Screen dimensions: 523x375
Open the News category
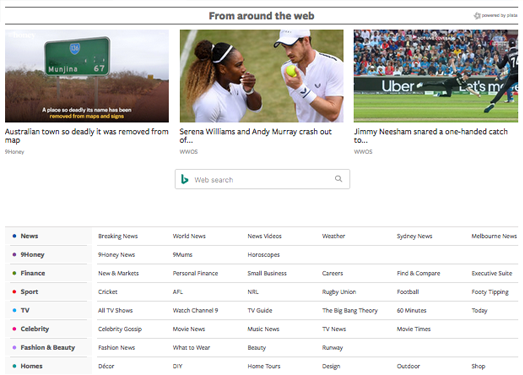(x=29, y=236)
